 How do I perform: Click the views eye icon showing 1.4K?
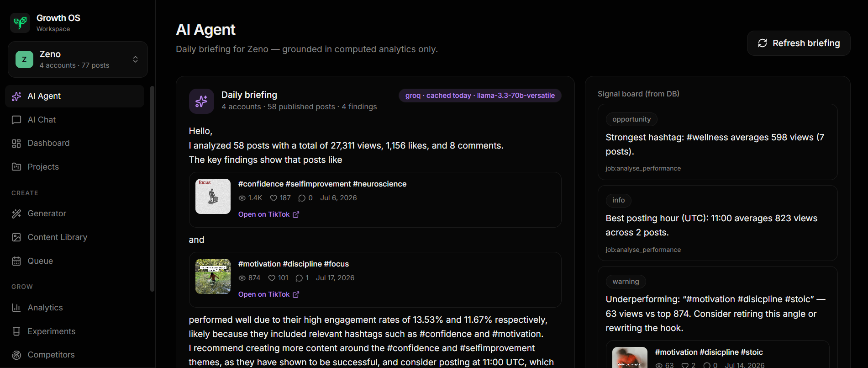pyautogui.click(x=242, y=198)
